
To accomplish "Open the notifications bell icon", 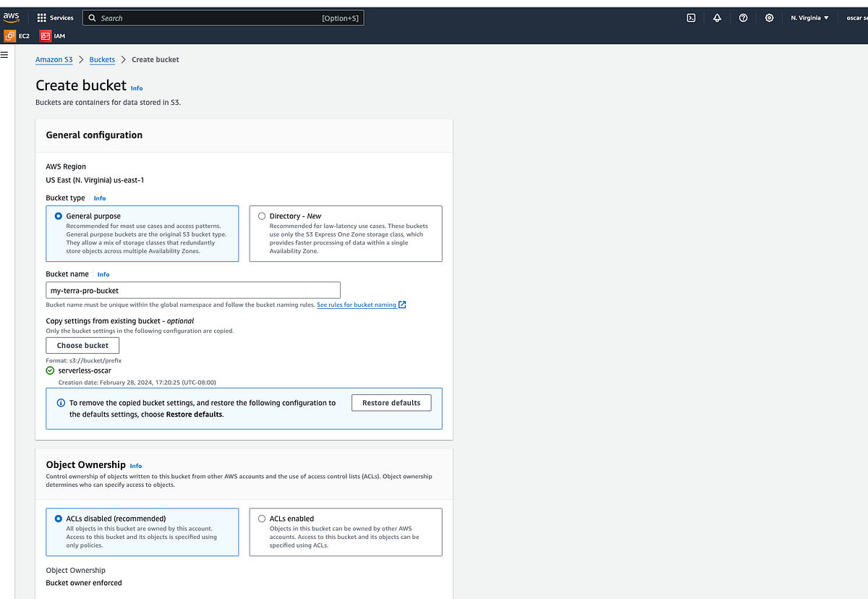I will click(717, 17).
